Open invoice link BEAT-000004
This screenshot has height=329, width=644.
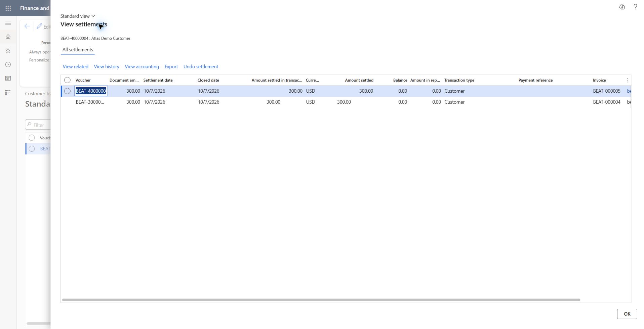click(607, 102)
